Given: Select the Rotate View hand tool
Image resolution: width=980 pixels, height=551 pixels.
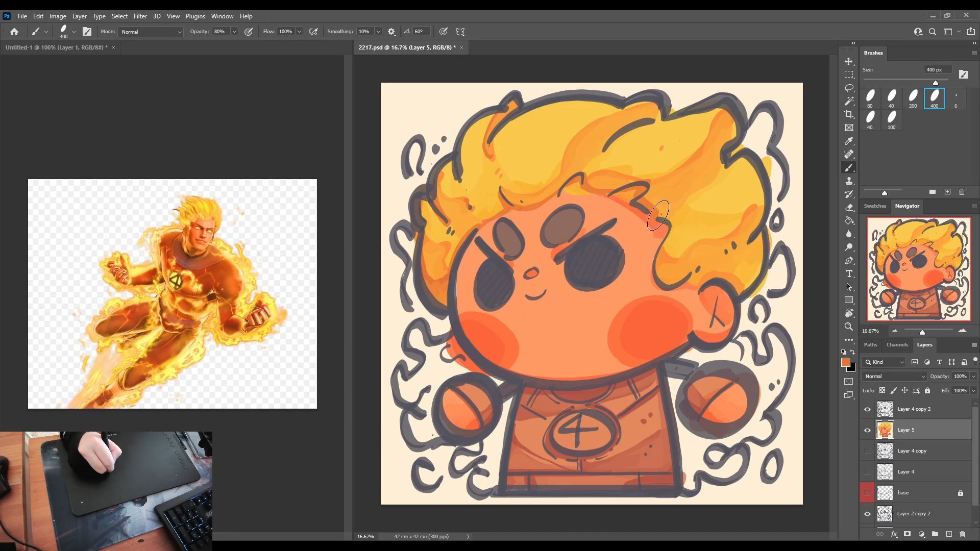Looking at the screenshot, I should coord(849,313).
